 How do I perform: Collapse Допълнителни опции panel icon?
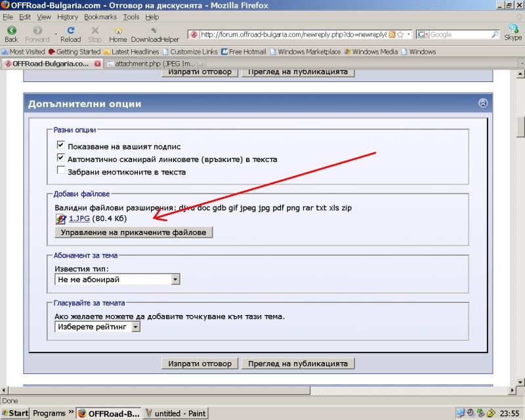483,103
